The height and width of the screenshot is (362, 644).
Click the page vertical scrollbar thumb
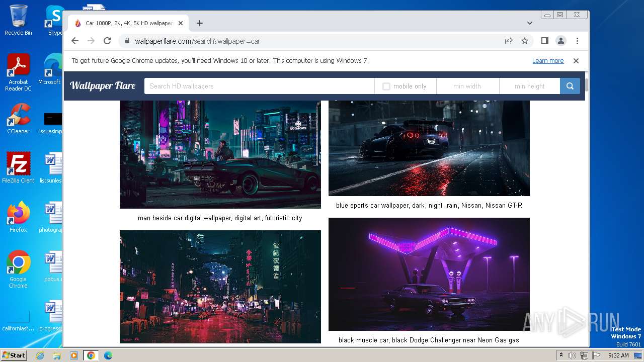pyautogui.click(x=586, y=85)
